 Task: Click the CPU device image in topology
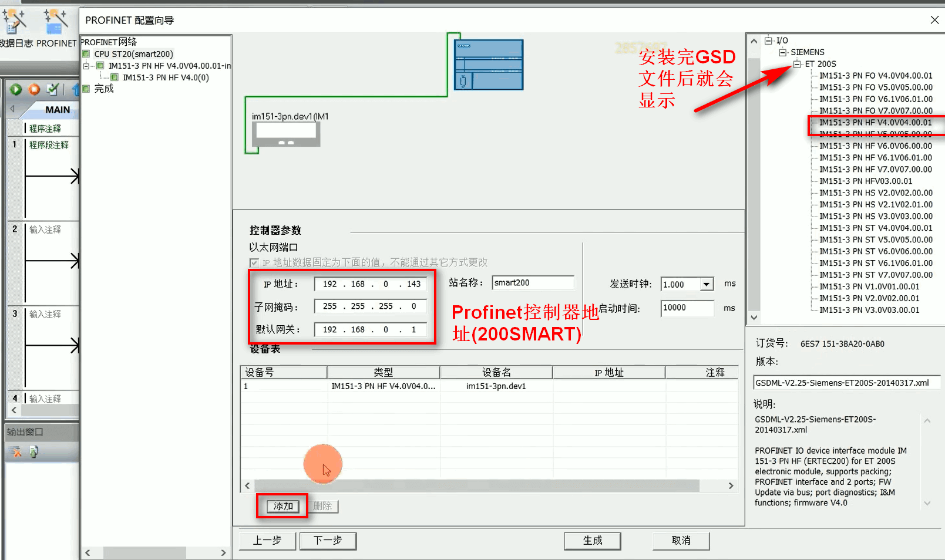488,65
